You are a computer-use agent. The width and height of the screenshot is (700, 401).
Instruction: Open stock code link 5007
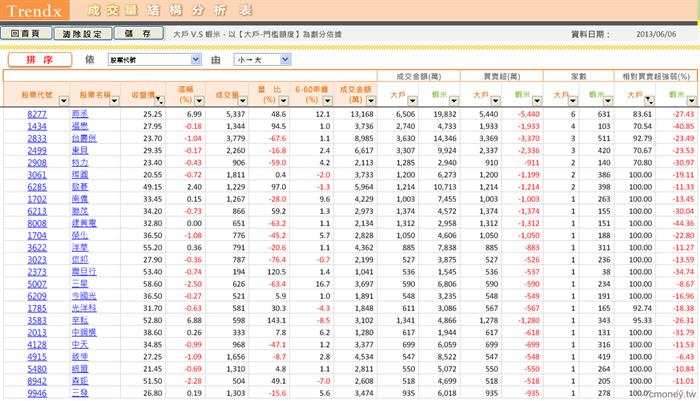tap(37, 284)
